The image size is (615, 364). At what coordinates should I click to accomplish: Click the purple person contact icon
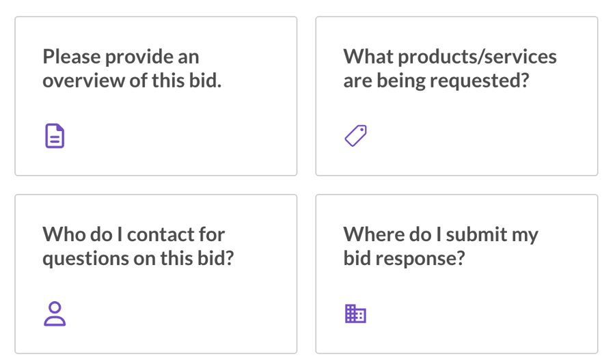pos(55,313)
